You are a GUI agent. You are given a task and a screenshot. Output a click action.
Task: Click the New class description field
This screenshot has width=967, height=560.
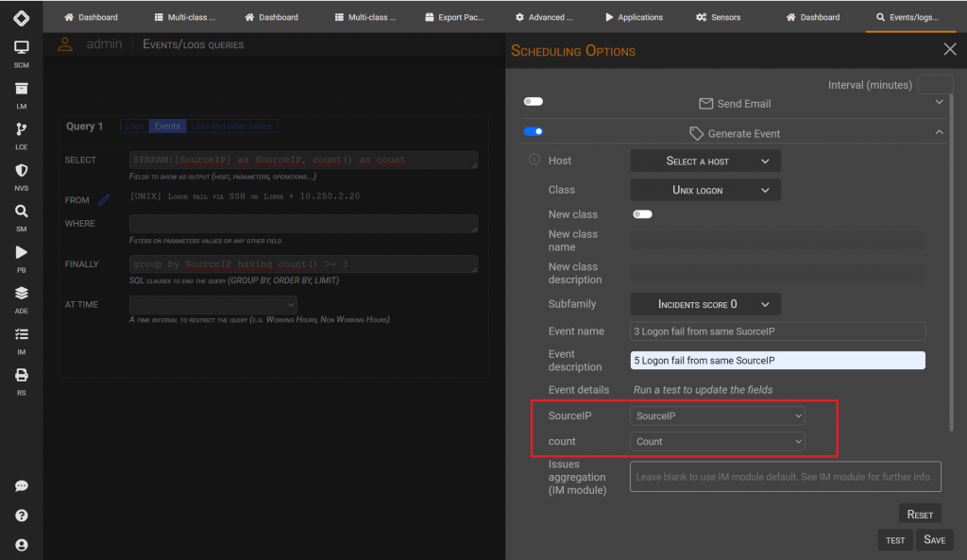point(778,273)
